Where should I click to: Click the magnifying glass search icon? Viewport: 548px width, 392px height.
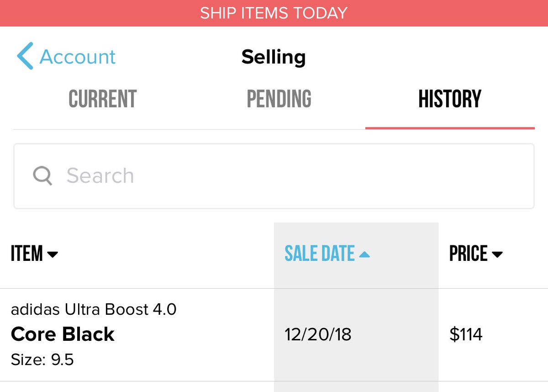point(42,175)
